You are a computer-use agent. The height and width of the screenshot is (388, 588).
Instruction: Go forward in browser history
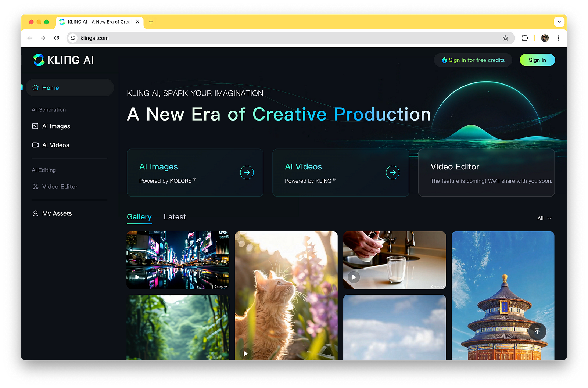click(x=43, y=38)
